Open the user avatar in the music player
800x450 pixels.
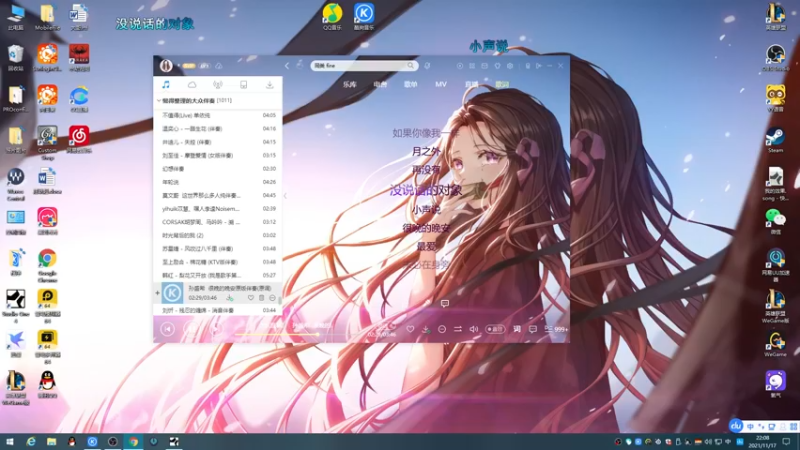pos(166,65)
